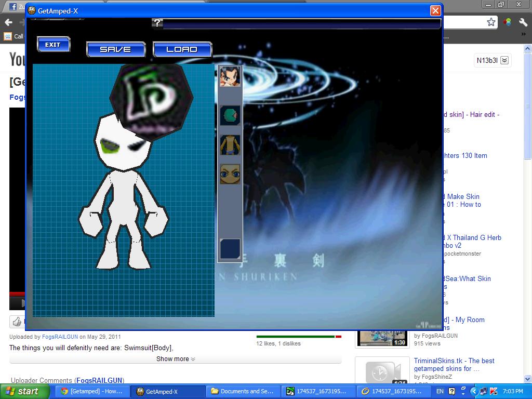
Task: Click the green eye on the character model
Action: click(110, 146)
